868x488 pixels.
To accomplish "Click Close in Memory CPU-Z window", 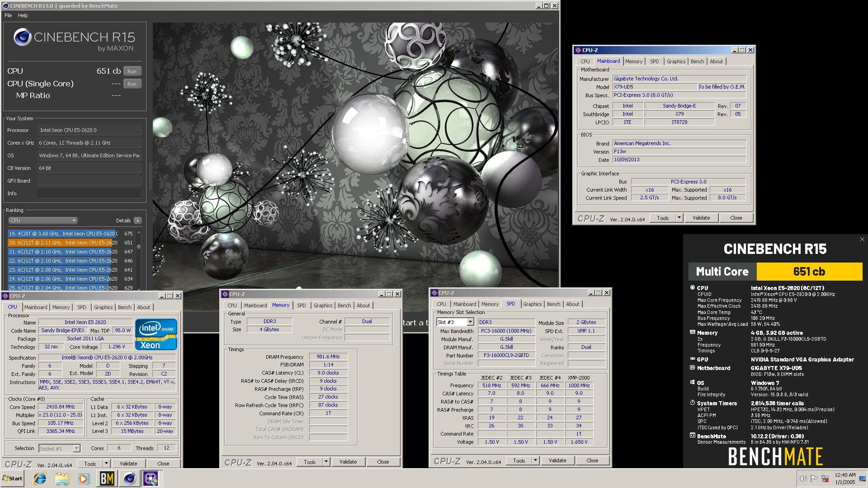I will [383, 462].
